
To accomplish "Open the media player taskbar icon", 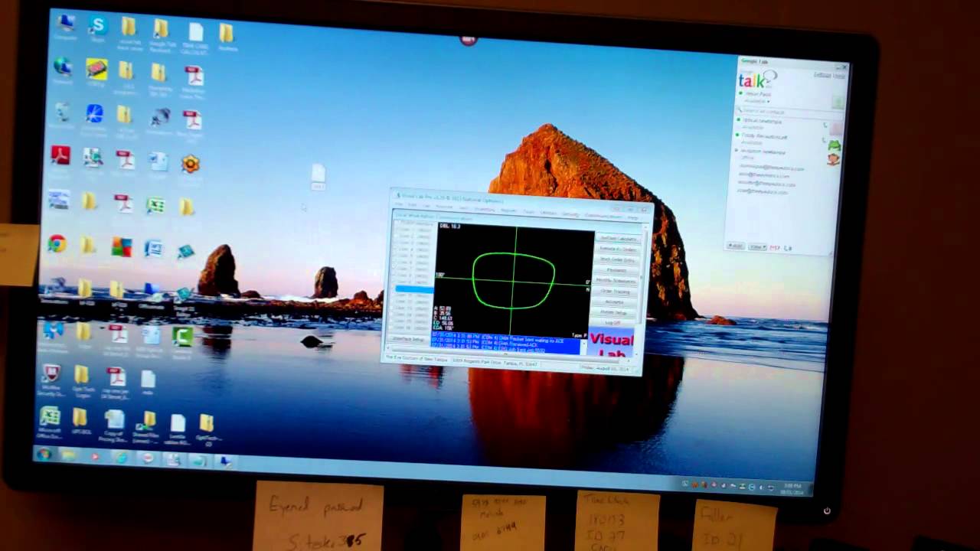I will [x=95, y=458].
